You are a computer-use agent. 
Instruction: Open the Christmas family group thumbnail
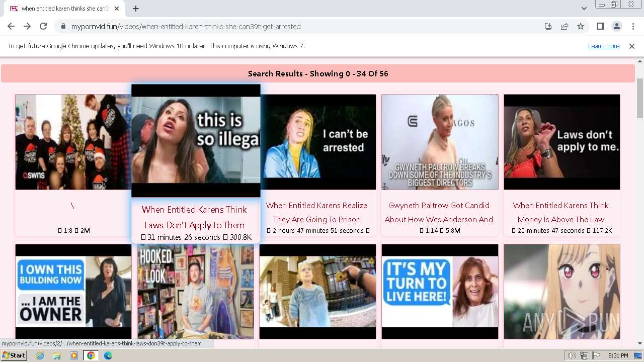pos(73,142)
